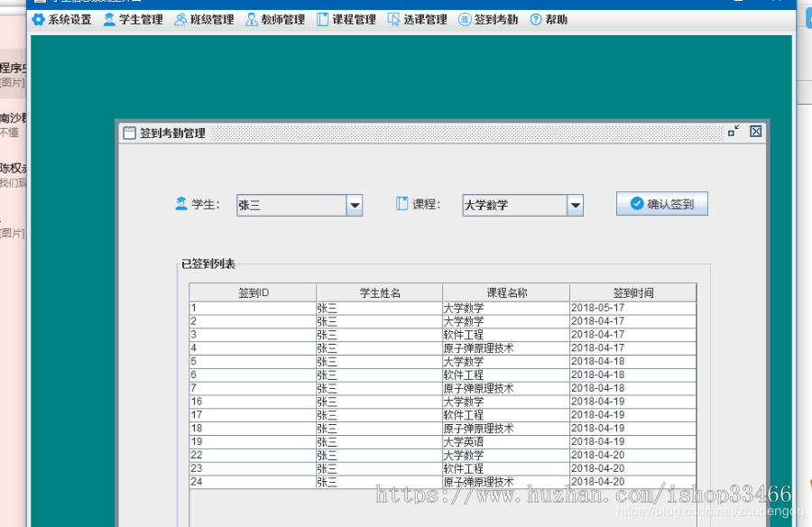This screenshot has width=812, height=527.
Task: Click the 课程管理 book icon
Action: click(320, 19)
